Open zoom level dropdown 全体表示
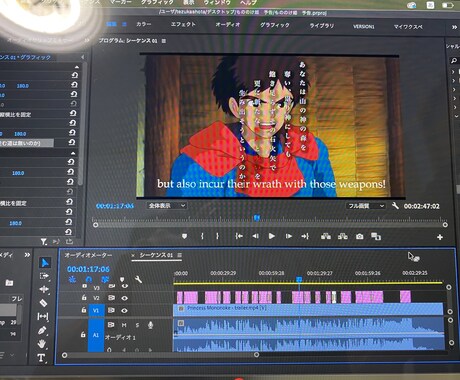This screenshot has width=460, height=380. 166,206
